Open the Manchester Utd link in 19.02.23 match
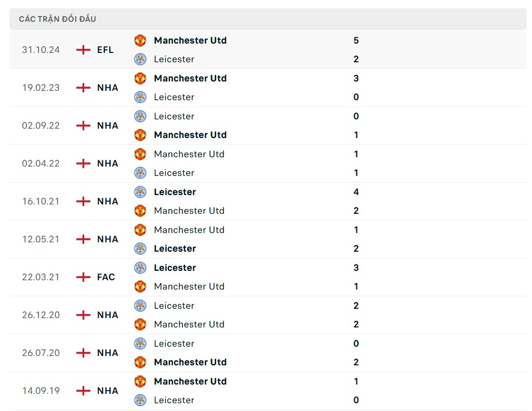 [x=190, y=78]
